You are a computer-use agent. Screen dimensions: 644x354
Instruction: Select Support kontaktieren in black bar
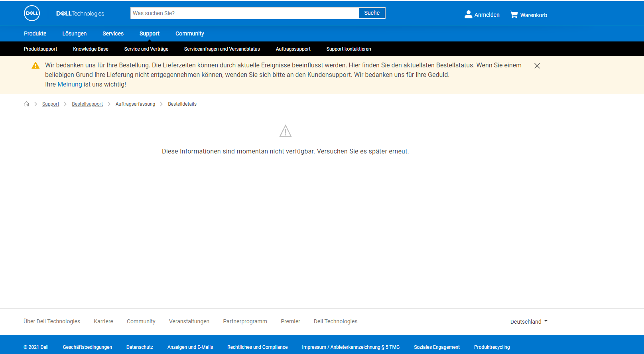(349, 49)
